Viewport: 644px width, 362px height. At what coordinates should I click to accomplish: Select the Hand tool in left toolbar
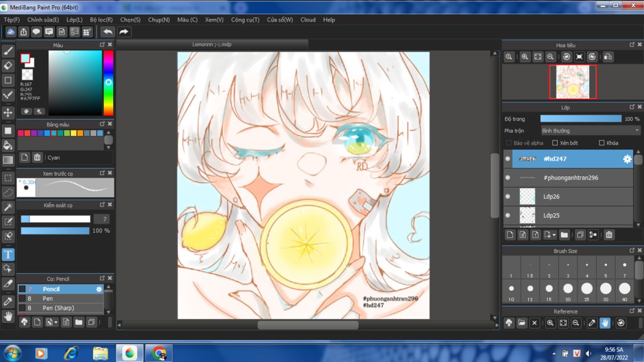8,316
